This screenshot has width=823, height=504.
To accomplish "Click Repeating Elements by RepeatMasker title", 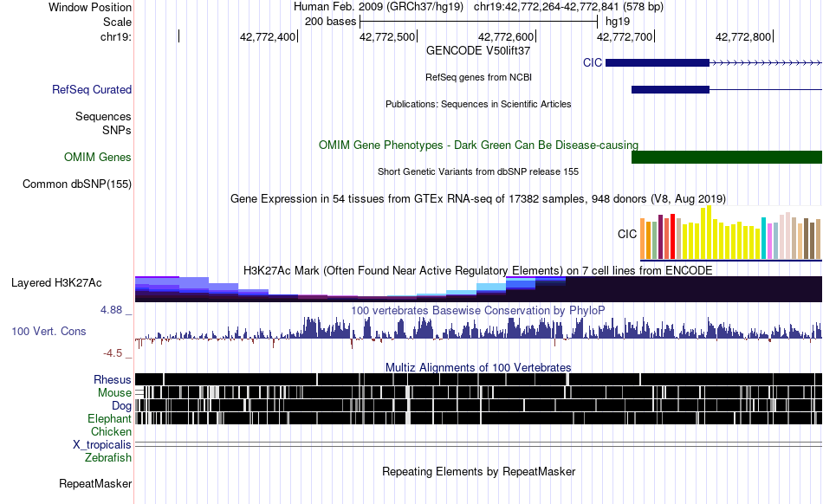I will click(478, 471).
